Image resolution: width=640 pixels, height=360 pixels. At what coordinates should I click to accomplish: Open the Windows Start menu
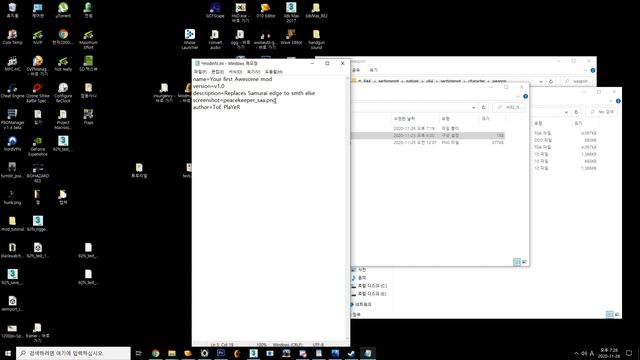[8, 353]
